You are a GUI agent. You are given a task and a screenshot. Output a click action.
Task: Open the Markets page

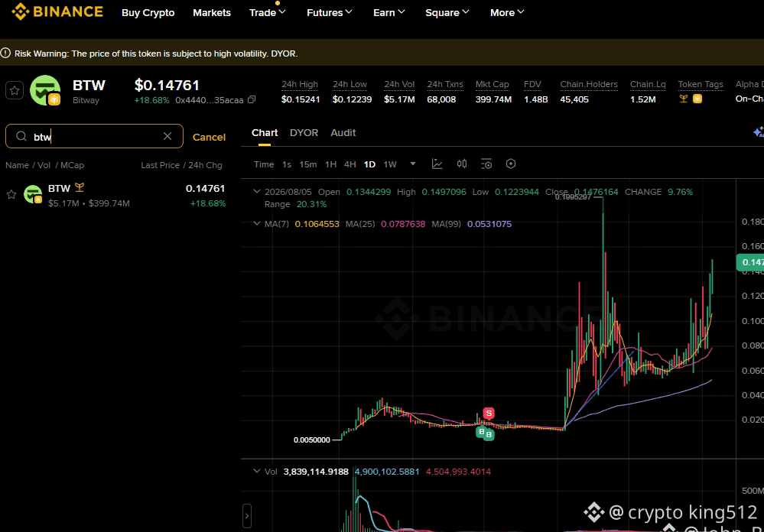[212, 13]
